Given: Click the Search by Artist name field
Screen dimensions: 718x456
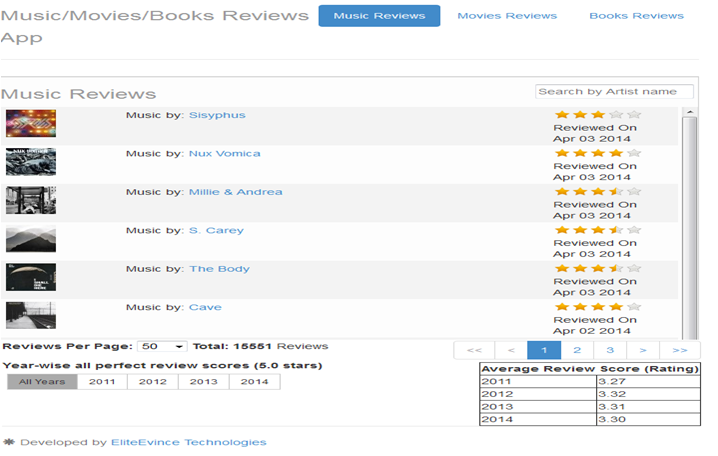Looking at the screenshot, I should (614, 92).
